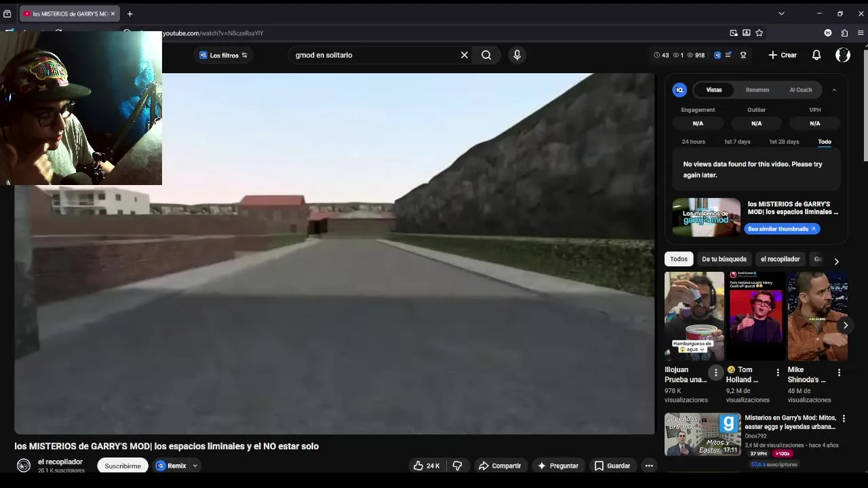The width and height of the screenshot is (868, 488).
Task: Open notifications bell
Action: [816, 55]
